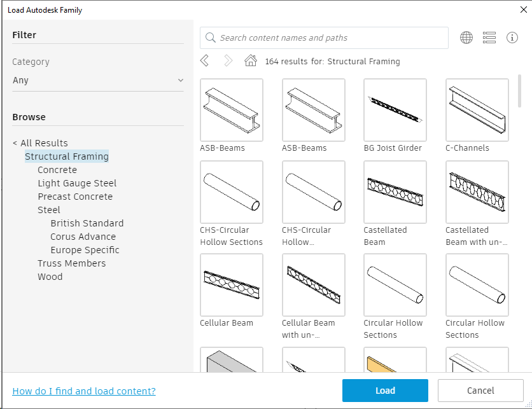This screenshot has width=532, height=409.
Task: Select Cellular Beam with un-... thumbnail
Action: 314,285
